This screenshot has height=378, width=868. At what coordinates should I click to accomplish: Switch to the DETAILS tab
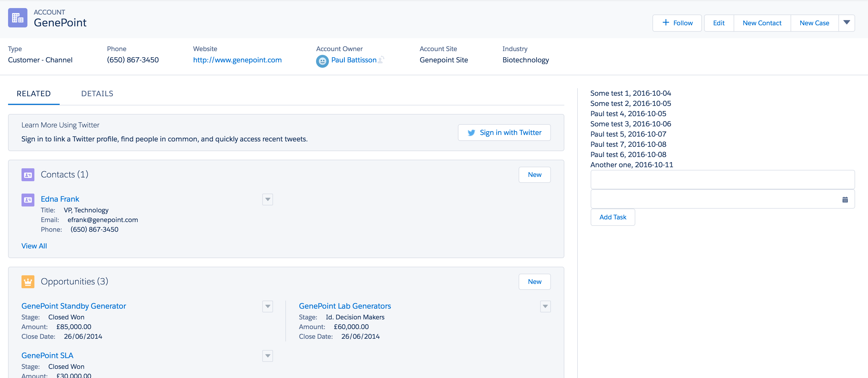click(97, 93)
